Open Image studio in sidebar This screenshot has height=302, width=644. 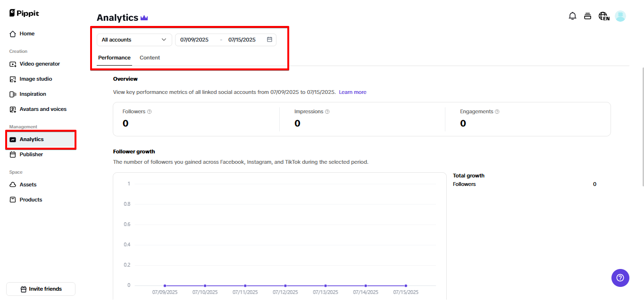(x=36, y=79)
